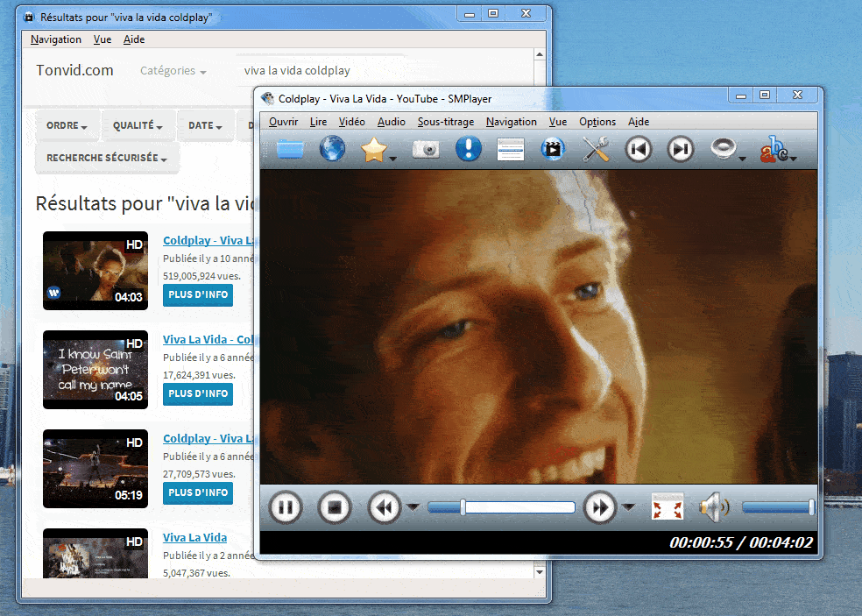The height and width of the screenshot is (616, 862).
Task: Stop the video playback
Action: click(x=335, y=506)
